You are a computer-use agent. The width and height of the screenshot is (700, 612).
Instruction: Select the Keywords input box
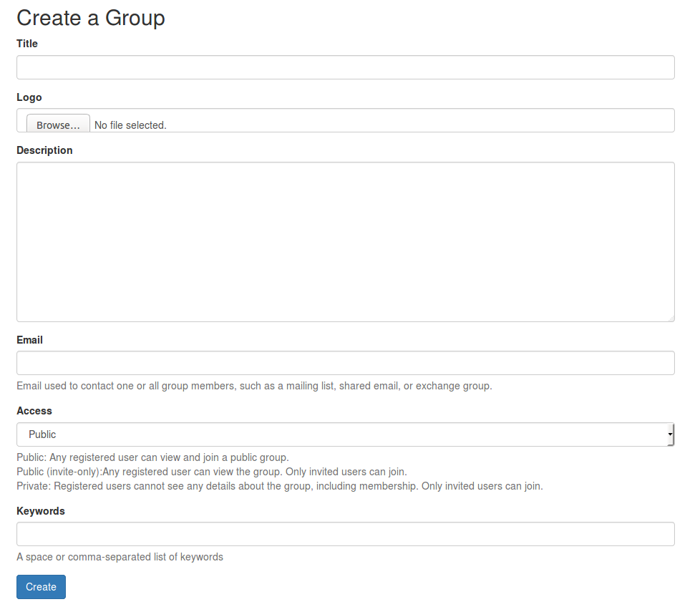(345, 534)
